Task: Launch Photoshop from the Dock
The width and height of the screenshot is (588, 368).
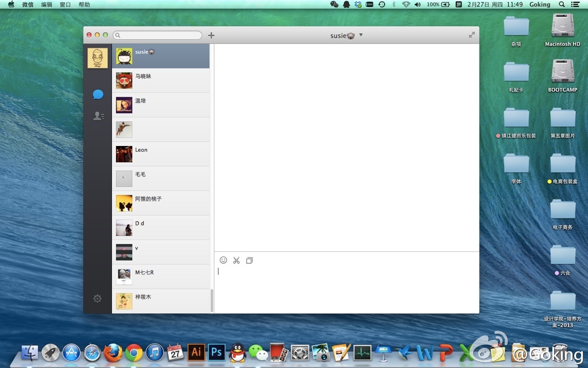Action: (x=216, y=352)
